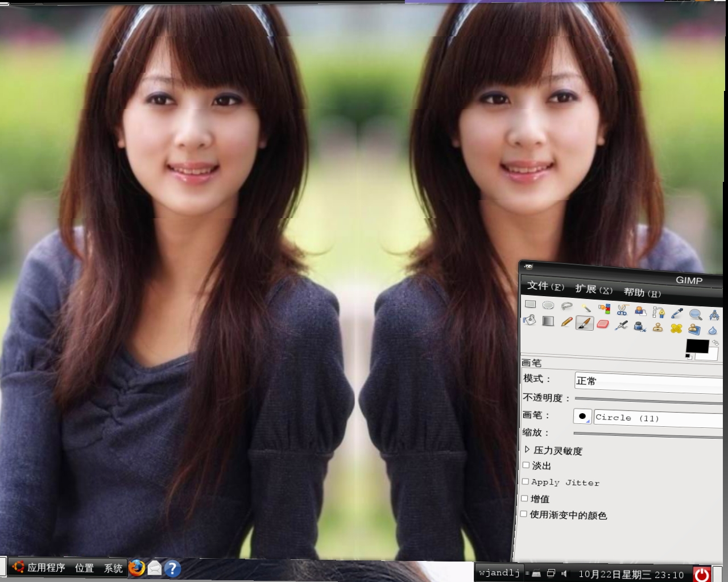
Task: Reset colors to default black and white
Action: [689, 357]
